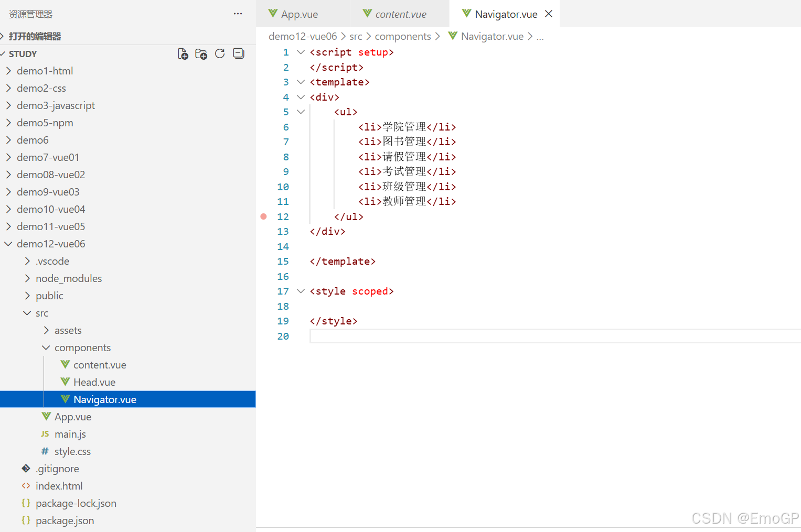Click the Vue icon beside Head.vue in tree

[x=65, y=382]
